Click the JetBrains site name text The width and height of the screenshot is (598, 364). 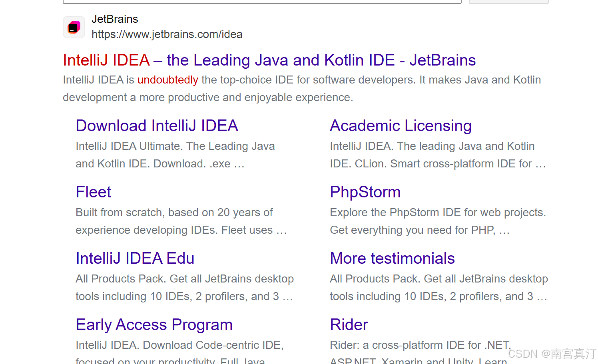point(115,19)
